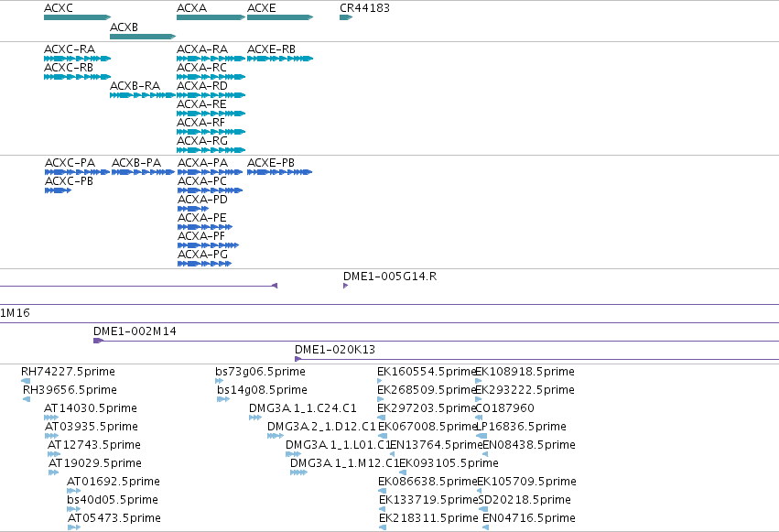Image resolution: width=779 pixels, height=532 pixels.
Task: Select EST AT12743.5prime
Action: coord(54,454)
